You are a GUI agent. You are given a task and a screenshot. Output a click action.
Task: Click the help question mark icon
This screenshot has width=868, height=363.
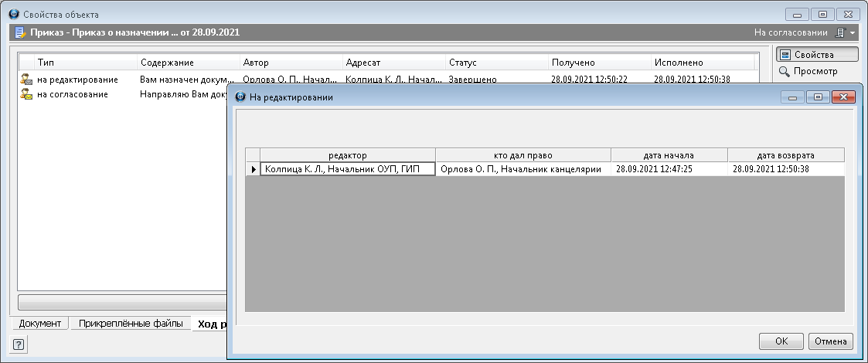pos(19,344)
